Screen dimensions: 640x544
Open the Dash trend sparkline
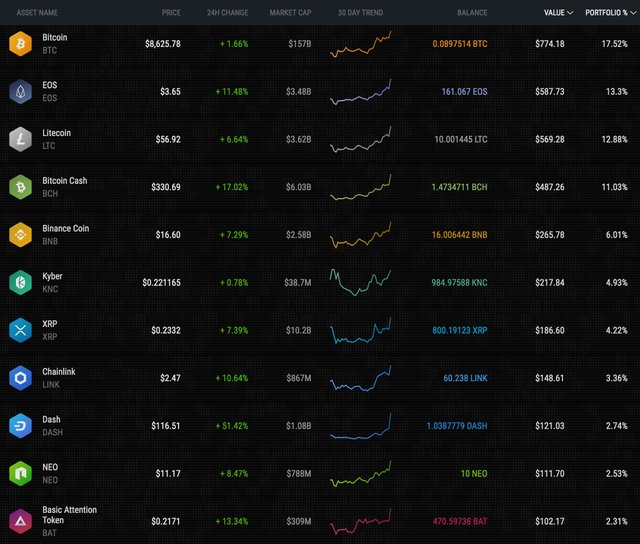tap(360, 426)
